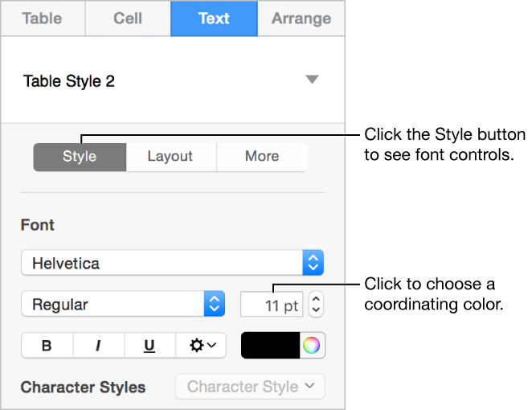Click the black text color swatch

coord(270,346)
